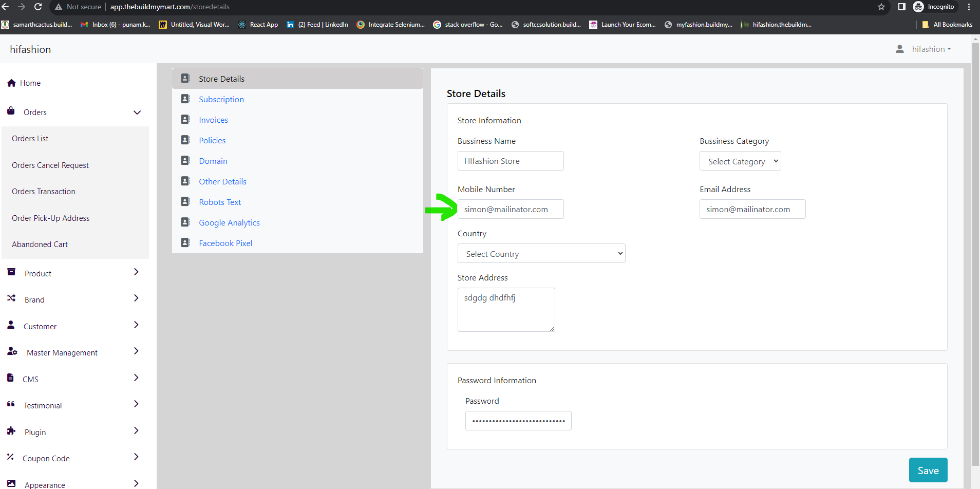The width and height of the screenshot is (980, 489).
Task: Expand the Product menu chevron
Action: 136,272
